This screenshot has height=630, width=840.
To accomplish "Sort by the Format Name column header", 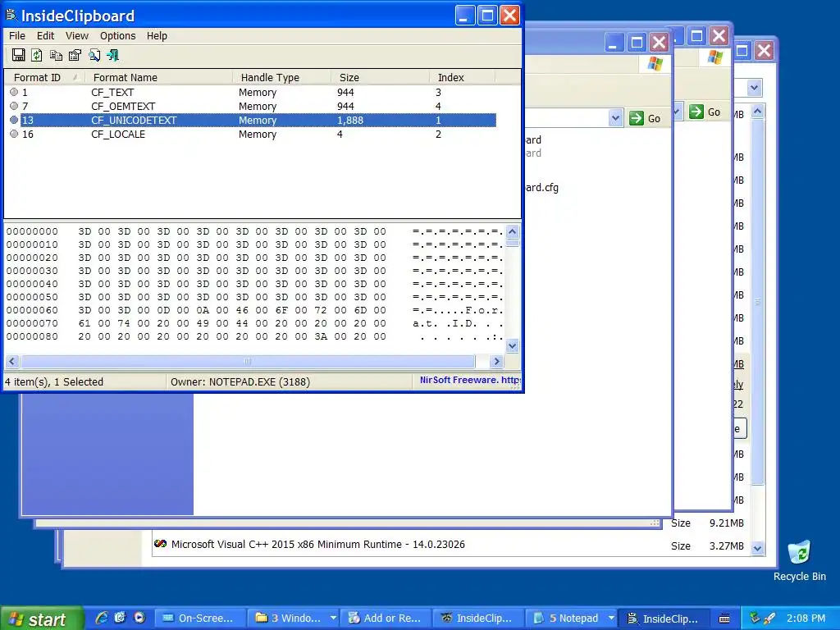I will (x=158, y=78).
